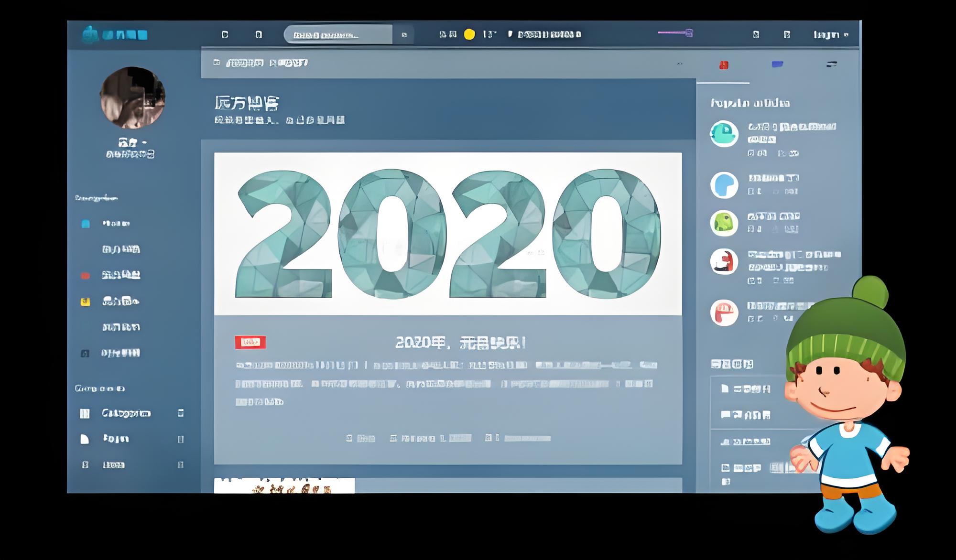The width and height of the screenshot is (956, 560).
Task: Open the 2020 banner image
Action: coord(448,234)
